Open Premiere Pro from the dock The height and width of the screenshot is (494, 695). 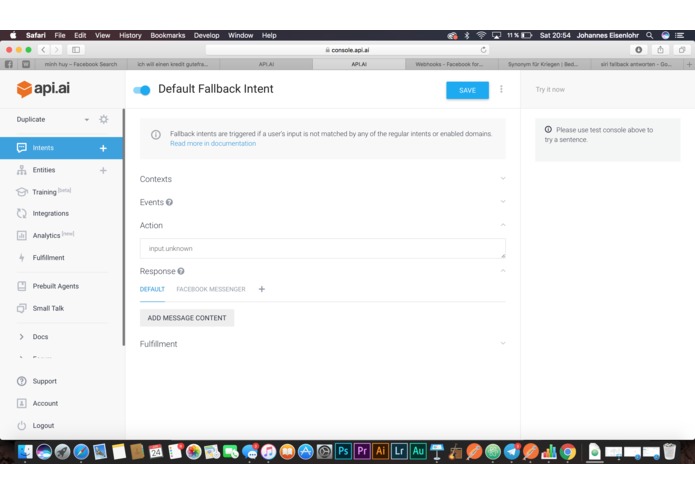(x=362, y=451)
